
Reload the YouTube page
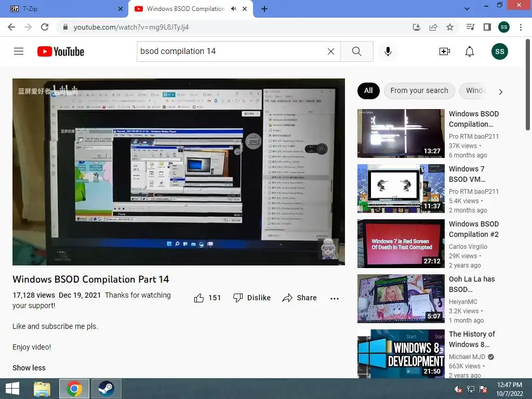45,27
